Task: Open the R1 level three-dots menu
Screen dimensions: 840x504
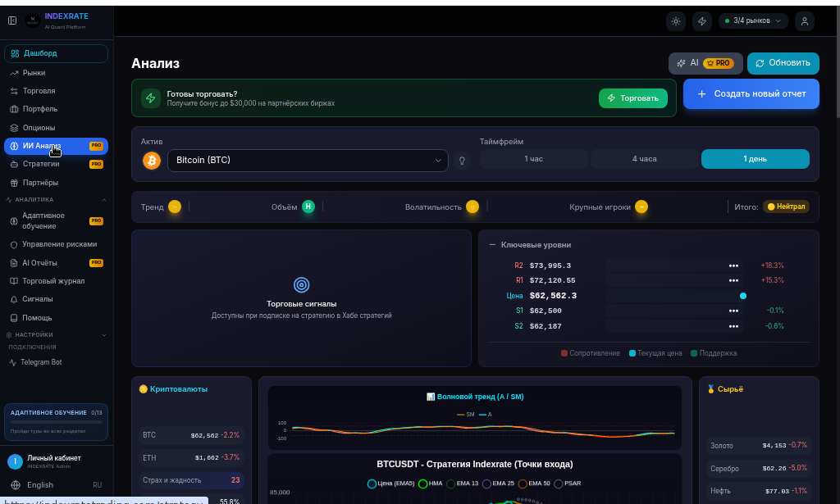Action: click(x=733, y=280)
